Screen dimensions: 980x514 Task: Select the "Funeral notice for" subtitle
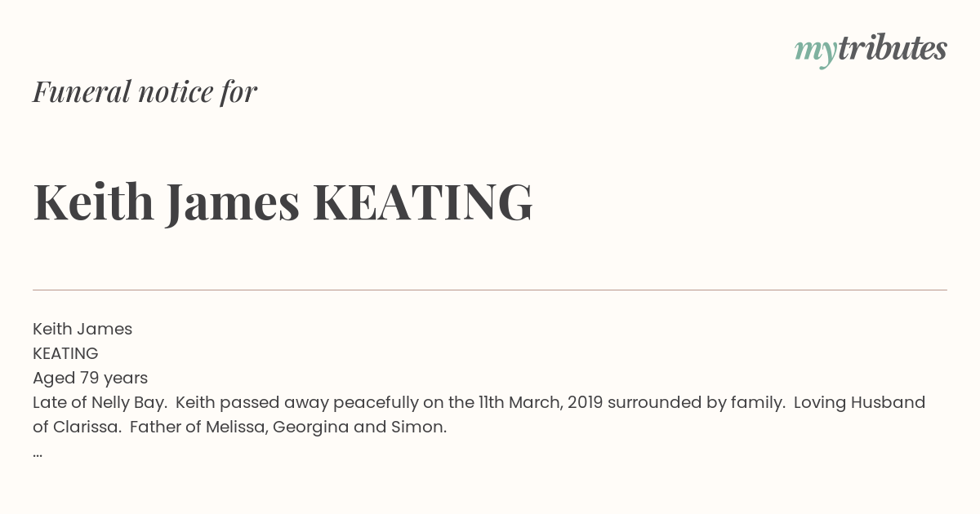click(145, 91)
